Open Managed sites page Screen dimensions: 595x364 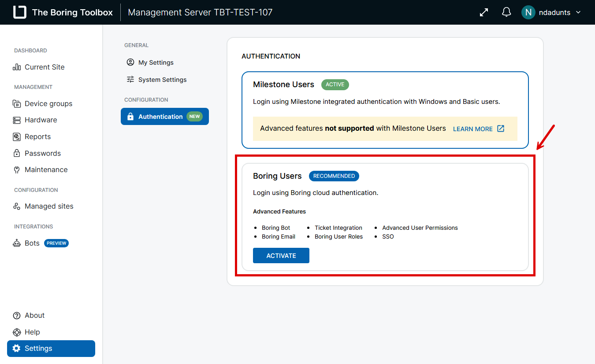(x=48, y=206)
